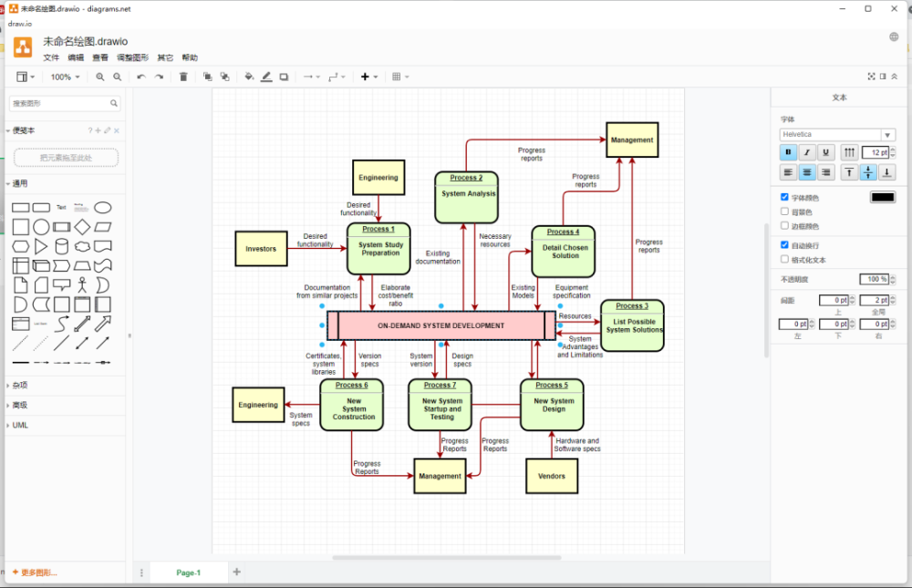Toggle bold text formatting
The image size is (912, 588).
(788, 152)
